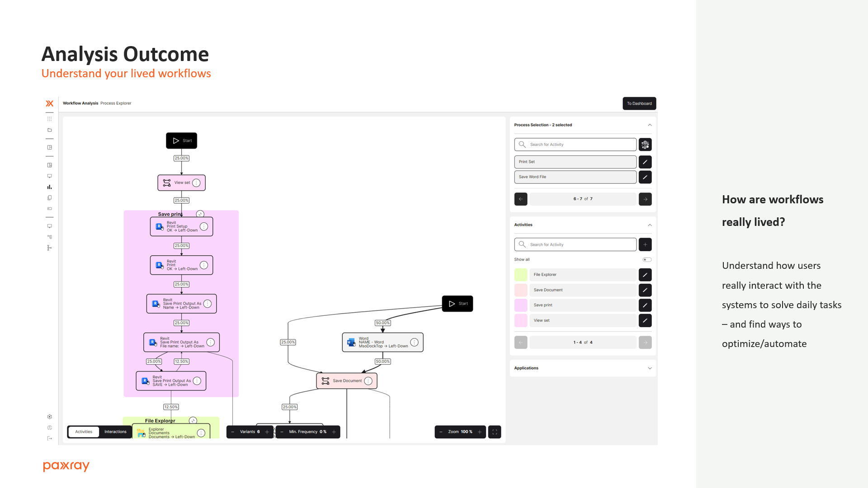Viewport: 868px width, 488px height.
Task: Open the bar chart icon in sidebar
Action: [x=50, y=187]
